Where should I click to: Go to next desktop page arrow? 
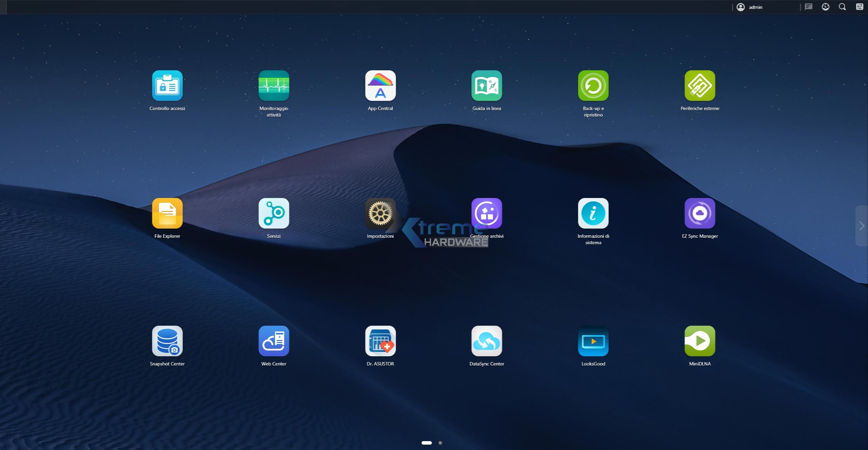tap(862, 226)
